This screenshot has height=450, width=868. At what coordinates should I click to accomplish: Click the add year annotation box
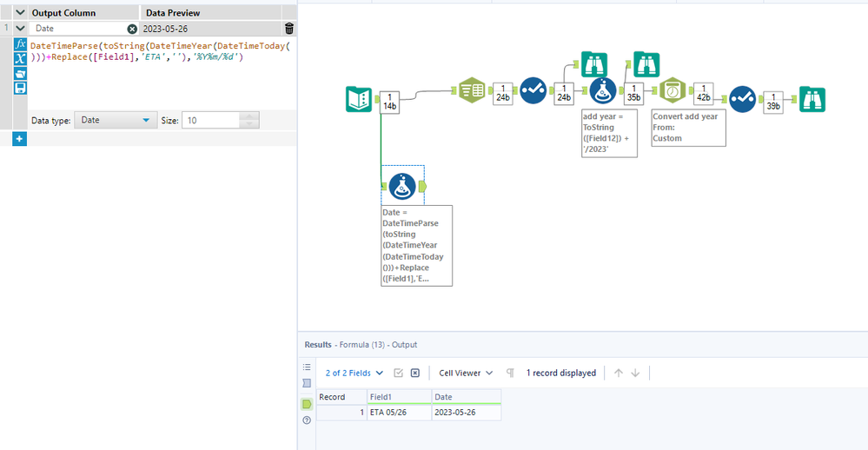click(609, 133)
